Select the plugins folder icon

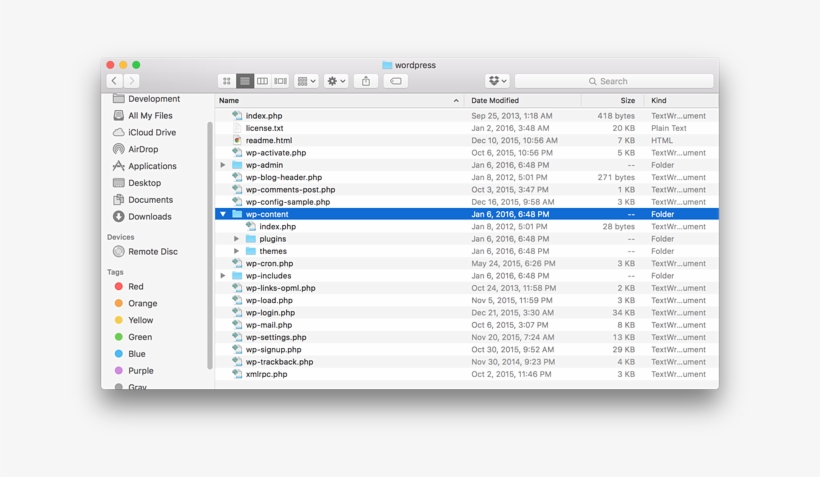tap(250, 238)
